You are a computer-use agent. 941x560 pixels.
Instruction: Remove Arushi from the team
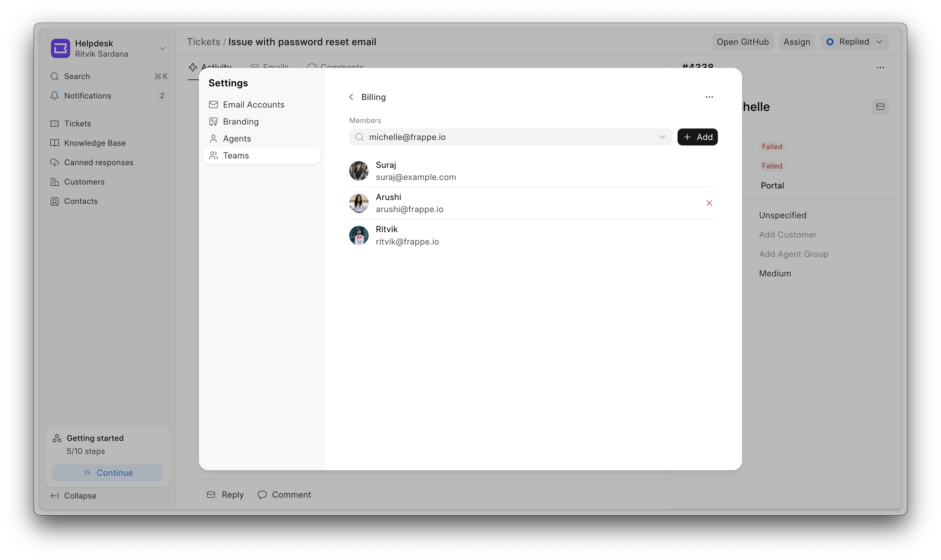point(709,203)
